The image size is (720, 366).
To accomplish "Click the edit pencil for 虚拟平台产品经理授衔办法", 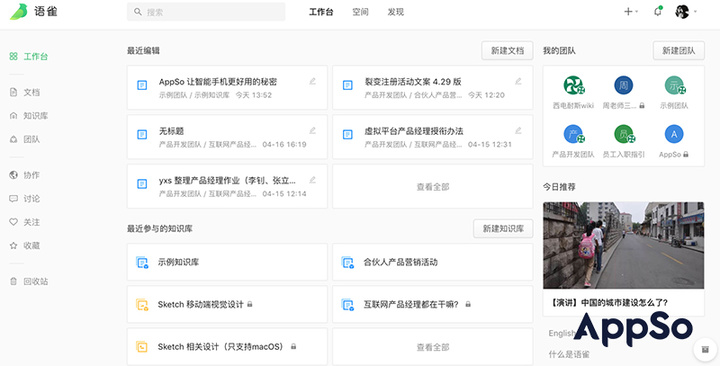I will [518, 130].
